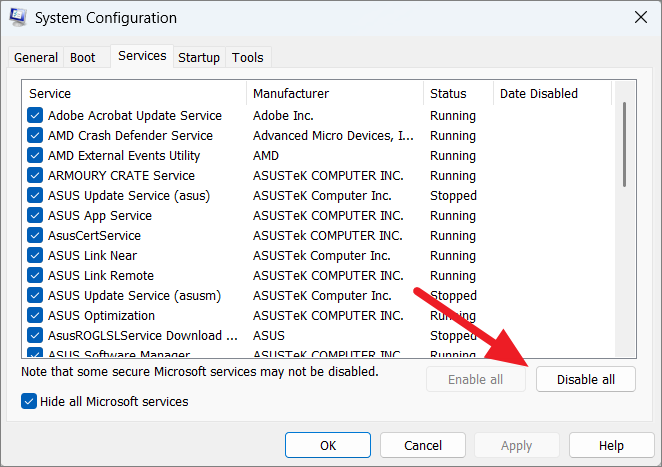
Task: Select the 'Adobe Acrobat Update Service' row text
Action: tap(135, 115)
